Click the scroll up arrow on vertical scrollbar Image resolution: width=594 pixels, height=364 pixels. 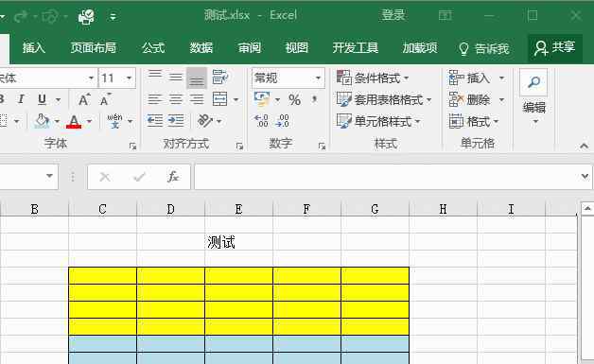pyautogui.click(x=587, y=209)
